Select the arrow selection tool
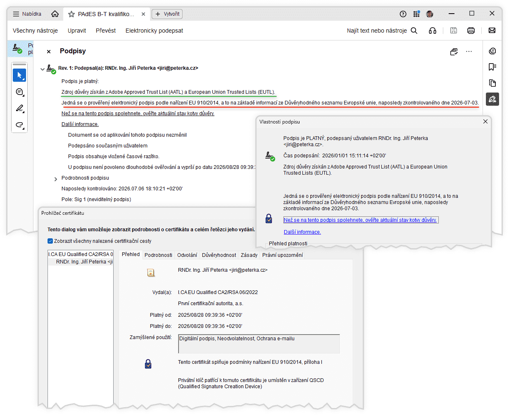509x420 pixels. pyautogui.click(x=19, y=76)
